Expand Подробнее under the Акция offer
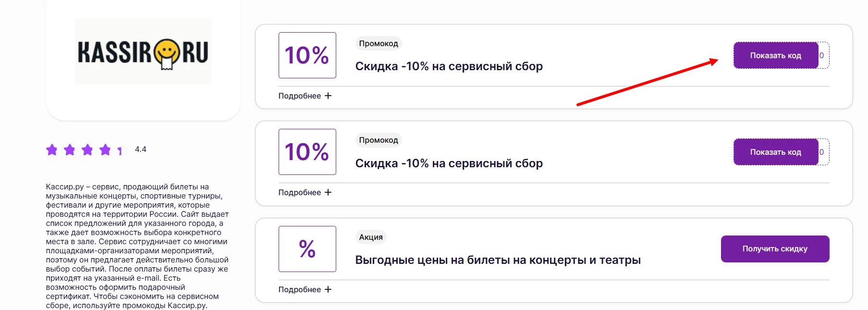Screen dimensions: 868x310 tap(304, 289)
